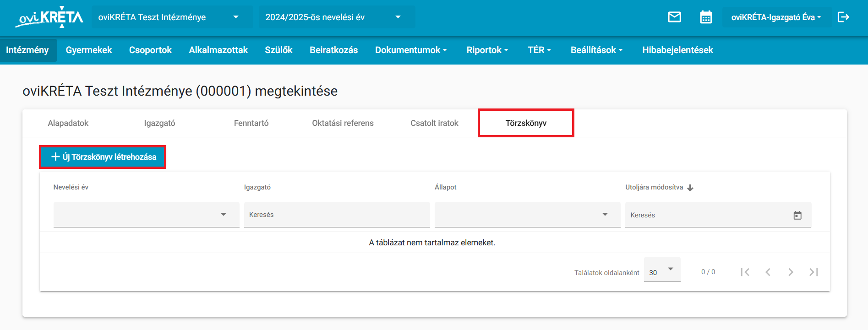Viewport: 868px width, 330px height.
Task: Sort by Utoljára módosítva arrow
Action: pos(690,188)
